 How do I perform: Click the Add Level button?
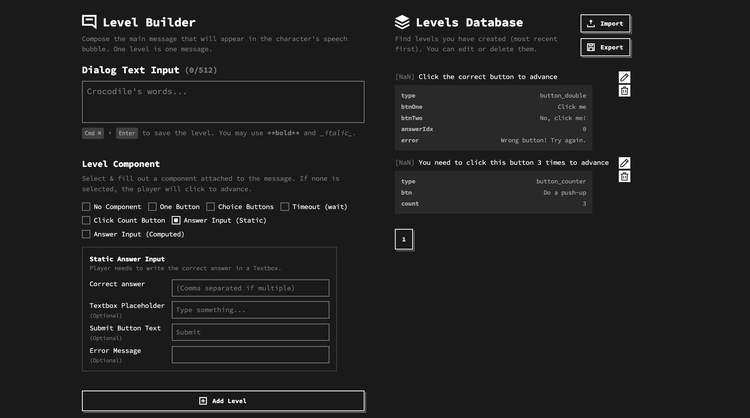[223, 401]
